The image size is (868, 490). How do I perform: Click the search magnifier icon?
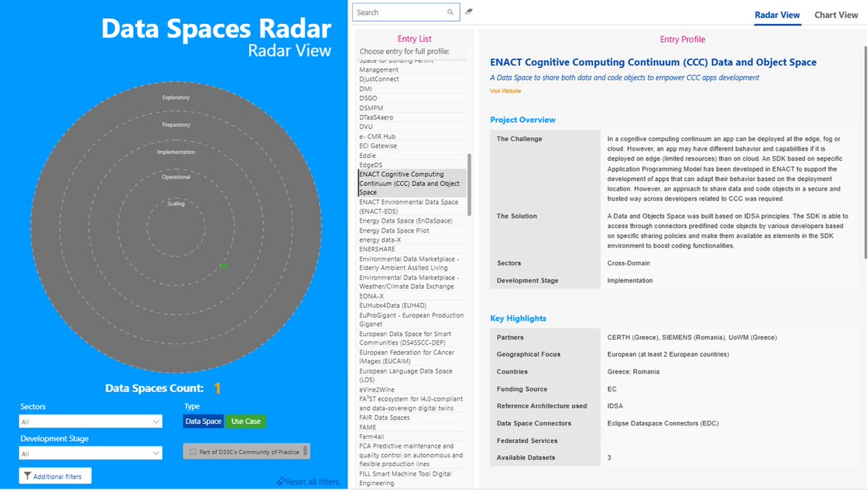[451, 12]
